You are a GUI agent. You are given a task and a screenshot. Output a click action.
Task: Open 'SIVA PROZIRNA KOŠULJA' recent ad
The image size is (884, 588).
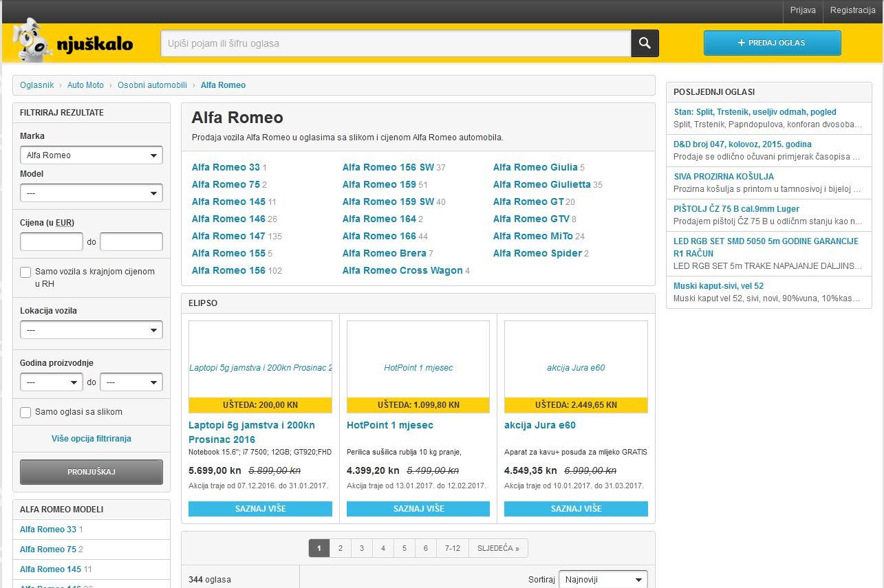click(724, 177)
